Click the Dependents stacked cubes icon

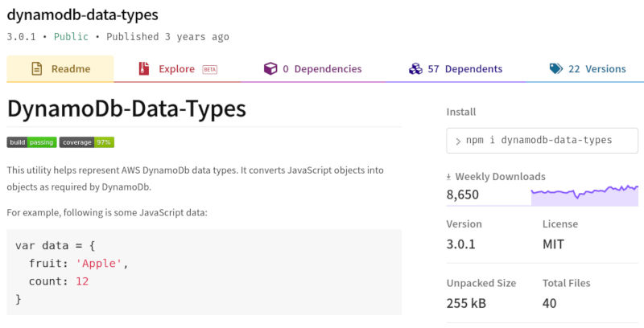(x=415, y=68)
